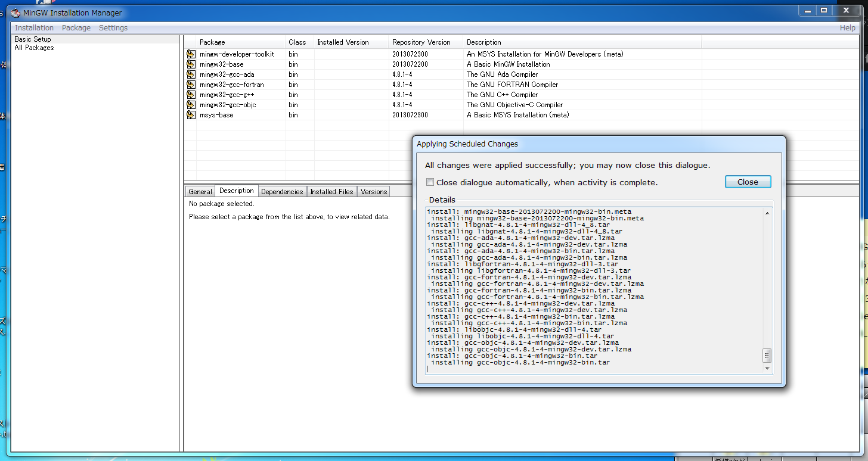Click 'The GNU Objective-C Compiler' description

(514, 105)
